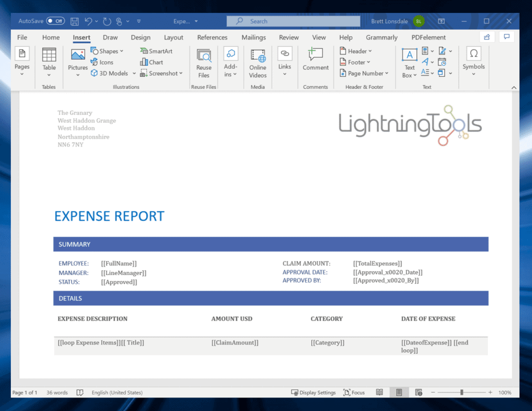Screen dimensions: 532x411
Task: Insert an Online Video
Action: (x=258, y=63)
